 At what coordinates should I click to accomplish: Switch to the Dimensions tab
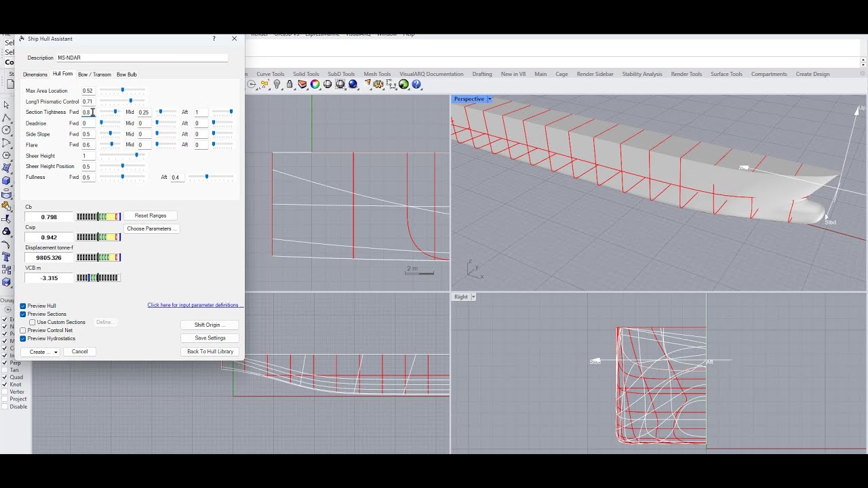pos(35,75)
